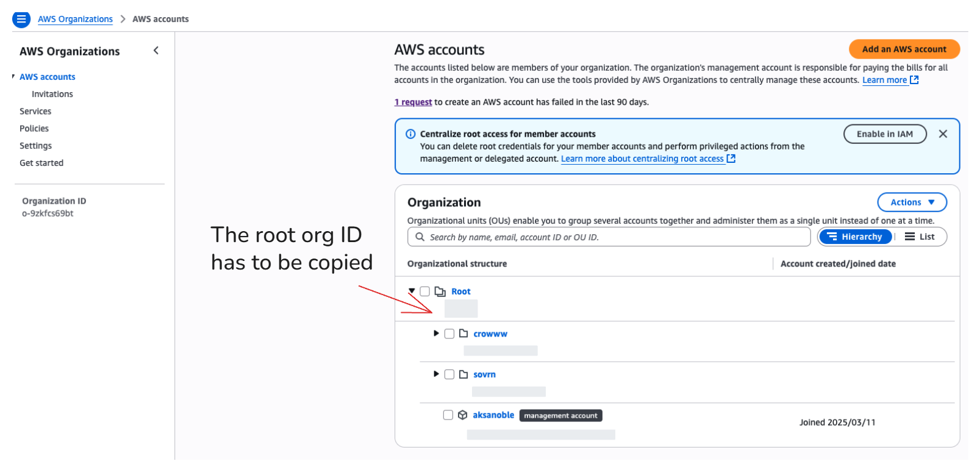Viewport: 980px width, 472px height.
Task: Expand the sovrn organizational unit
Action: point(436,374)
